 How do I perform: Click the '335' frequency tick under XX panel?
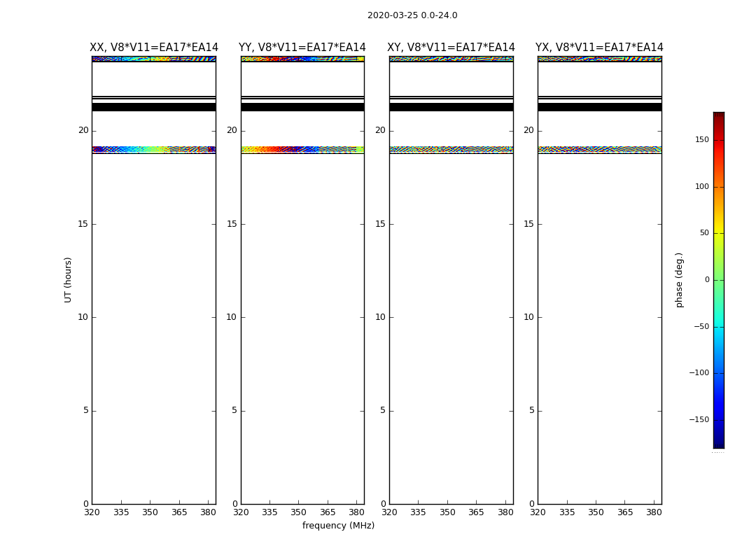[121, 512]
